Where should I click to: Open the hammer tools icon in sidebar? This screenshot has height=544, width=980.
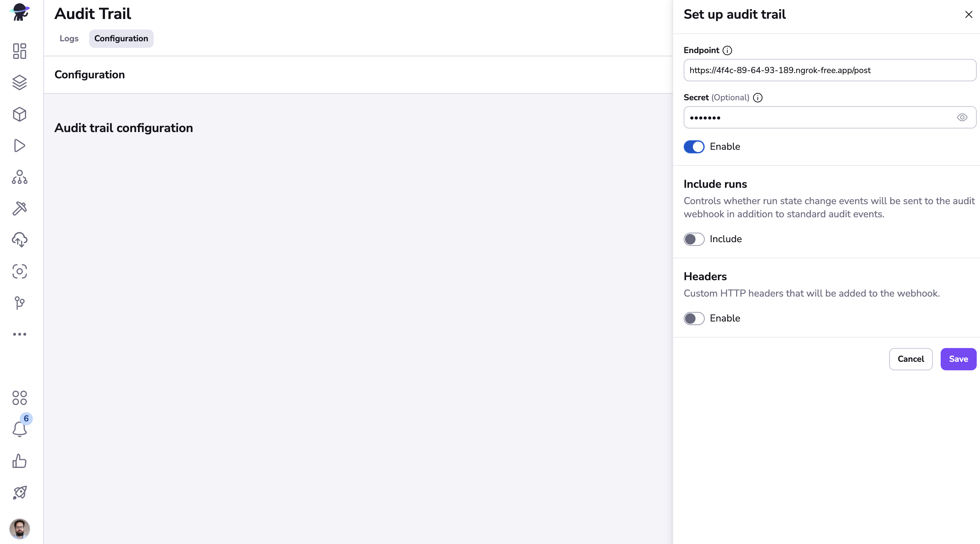[x=19, y=208]
